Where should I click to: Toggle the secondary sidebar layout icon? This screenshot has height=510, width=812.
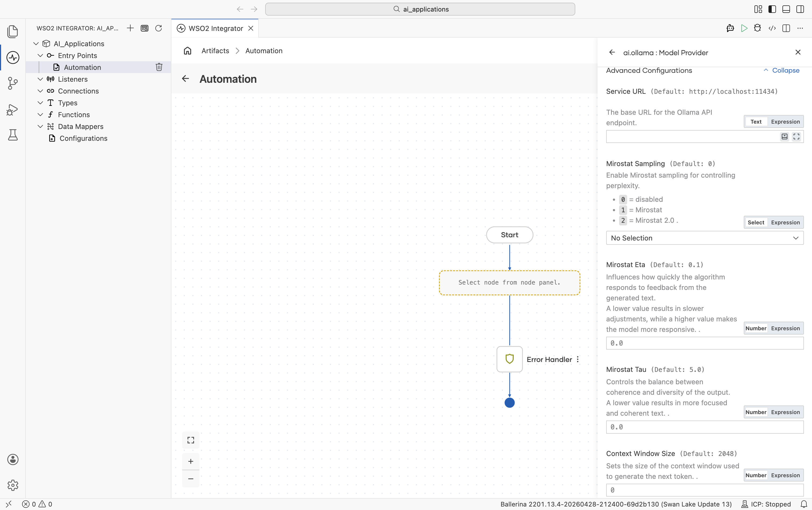coord(800,9)
